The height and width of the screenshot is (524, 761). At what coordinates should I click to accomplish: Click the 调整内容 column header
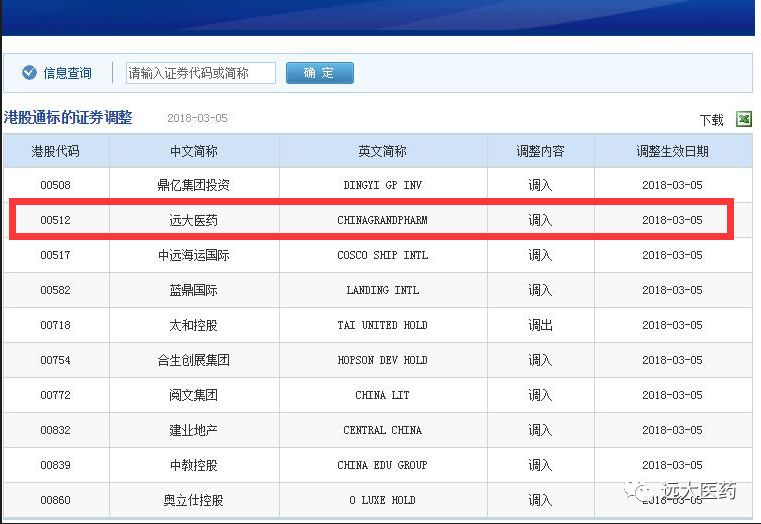(x=540, y=151)
